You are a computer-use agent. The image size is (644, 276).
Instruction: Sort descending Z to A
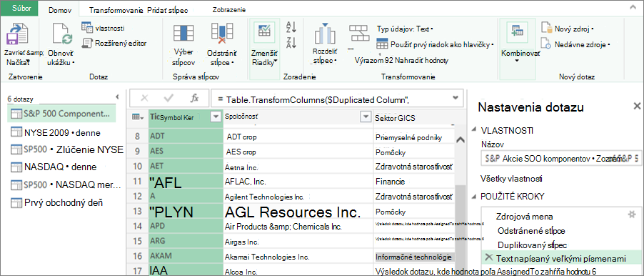pyautogui.click(x=291, y=42)
